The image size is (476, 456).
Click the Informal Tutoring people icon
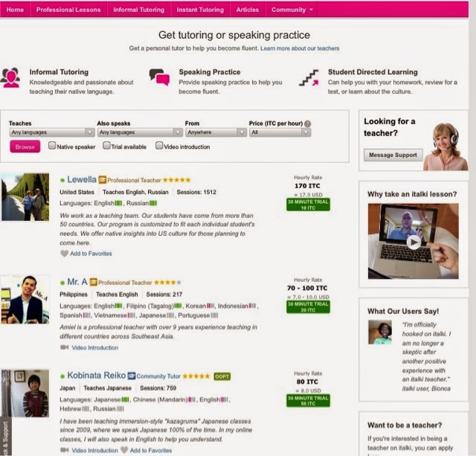[11, 77]
